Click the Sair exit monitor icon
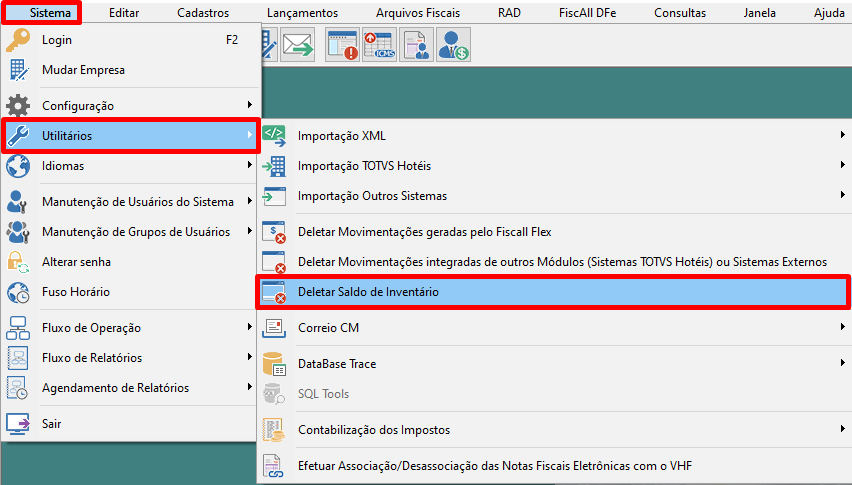The image size is (852, 485). (x=18, y=424)
